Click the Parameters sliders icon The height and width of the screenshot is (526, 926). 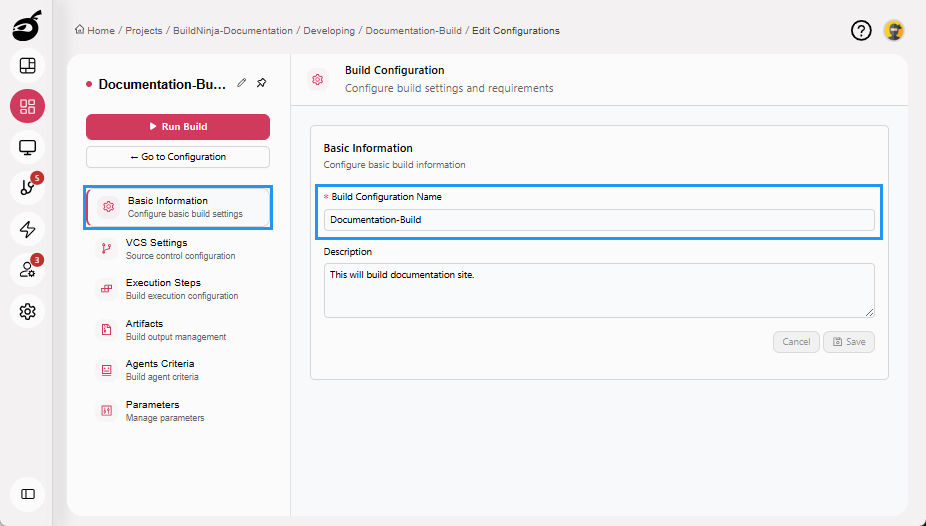point(106,411)
